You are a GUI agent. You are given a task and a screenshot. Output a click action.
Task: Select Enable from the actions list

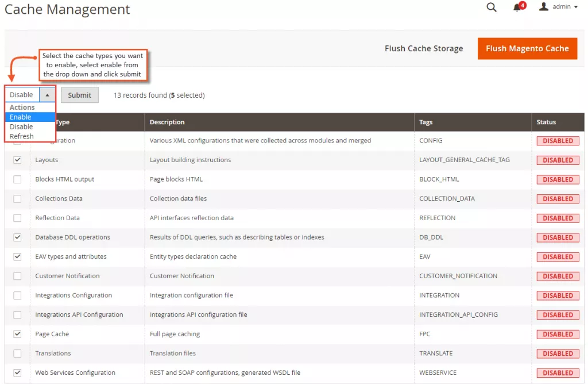pos(21,117)
